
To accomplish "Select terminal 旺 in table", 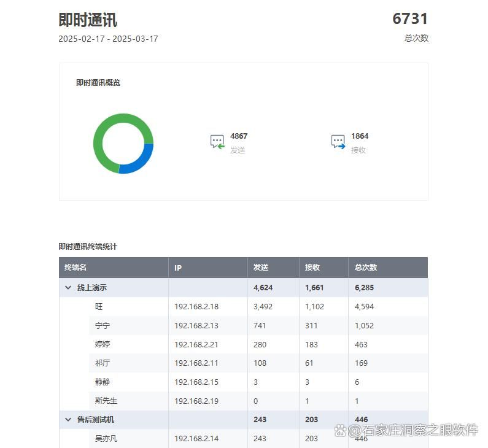I will 99,307.
